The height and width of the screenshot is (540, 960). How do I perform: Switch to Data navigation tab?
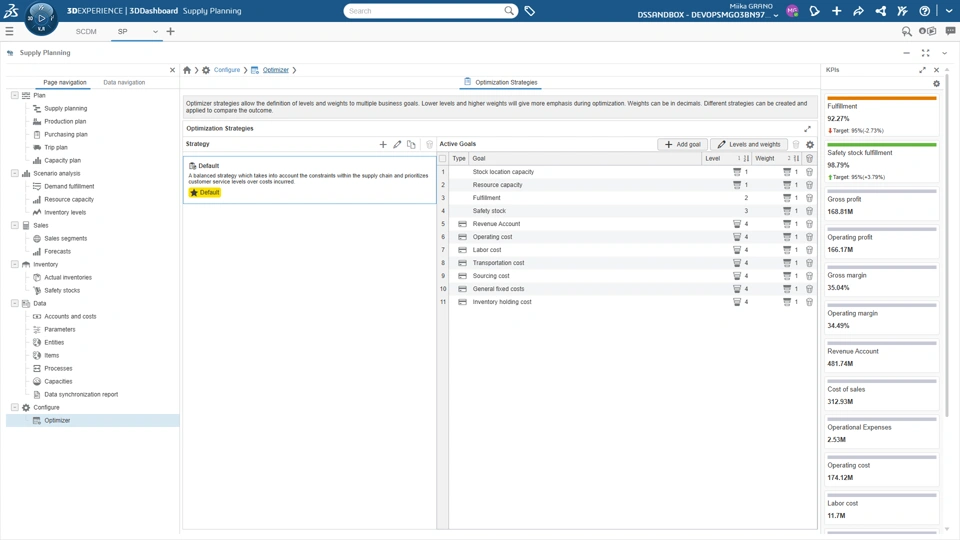click(124, 82)
